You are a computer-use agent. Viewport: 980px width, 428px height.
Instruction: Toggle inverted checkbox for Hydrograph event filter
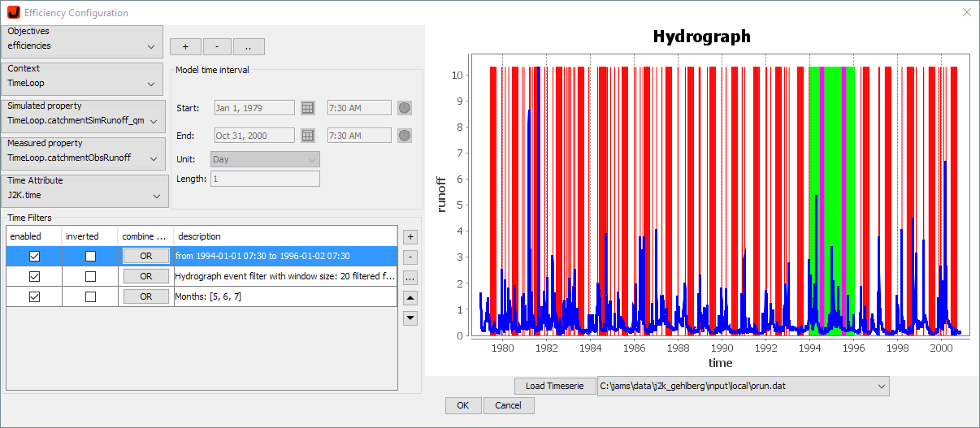click(90, 276)
